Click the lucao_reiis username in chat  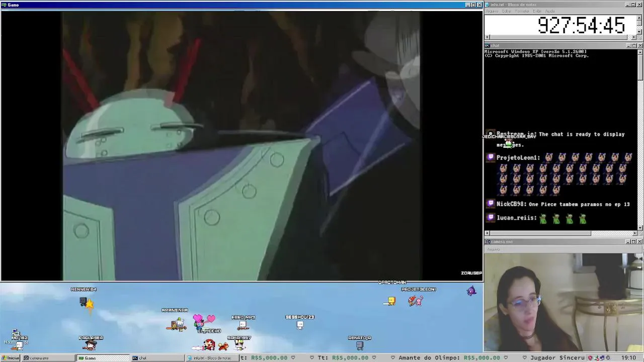(516, 218)
